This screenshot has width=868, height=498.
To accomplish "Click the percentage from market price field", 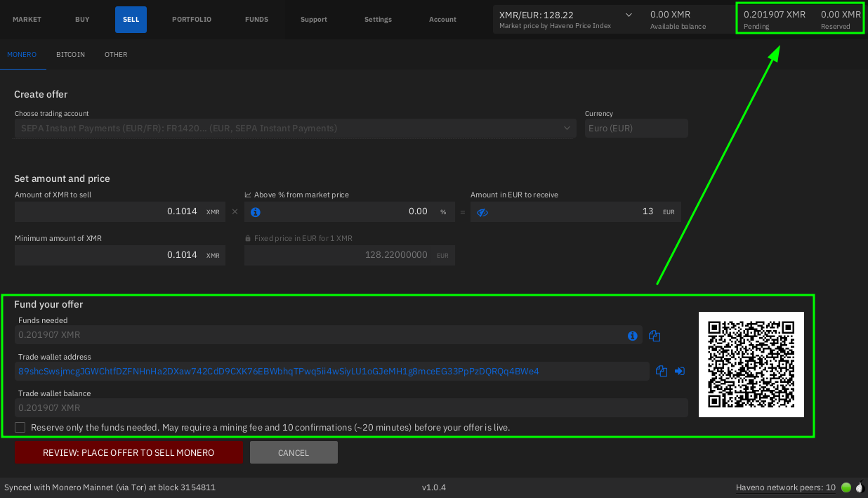I will 350,211.
